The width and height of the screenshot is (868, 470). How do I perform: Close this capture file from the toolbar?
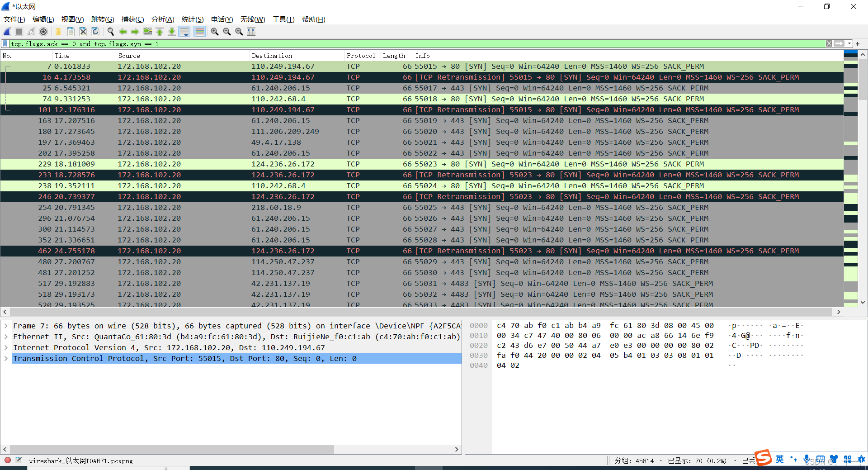click(83, 32)
